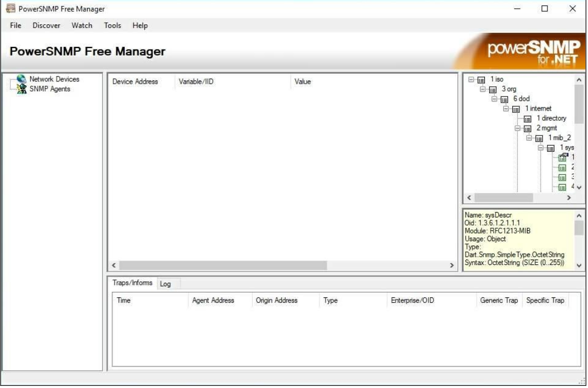
Task: Collapse the '6 dod' tree node
Action: [494, 99]
